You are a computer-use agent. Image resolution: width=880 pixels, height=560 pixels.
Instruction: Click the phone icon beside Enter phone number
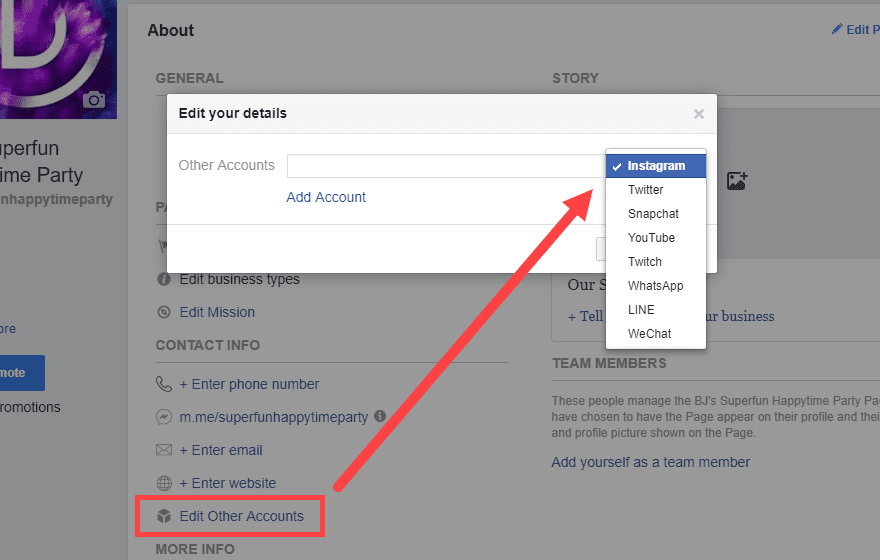pos(164,384)
